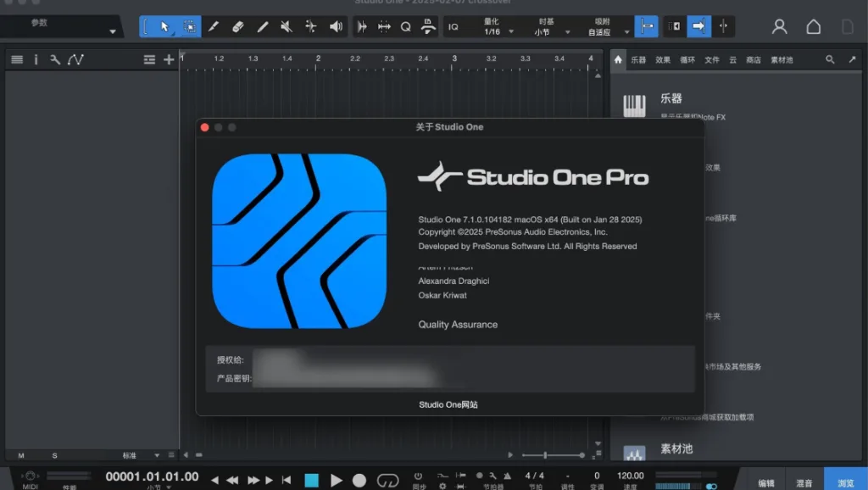This screenshot has width=868, height=490.
Task: Go to the Start page home icon
Action: click(x=813, y=27)
